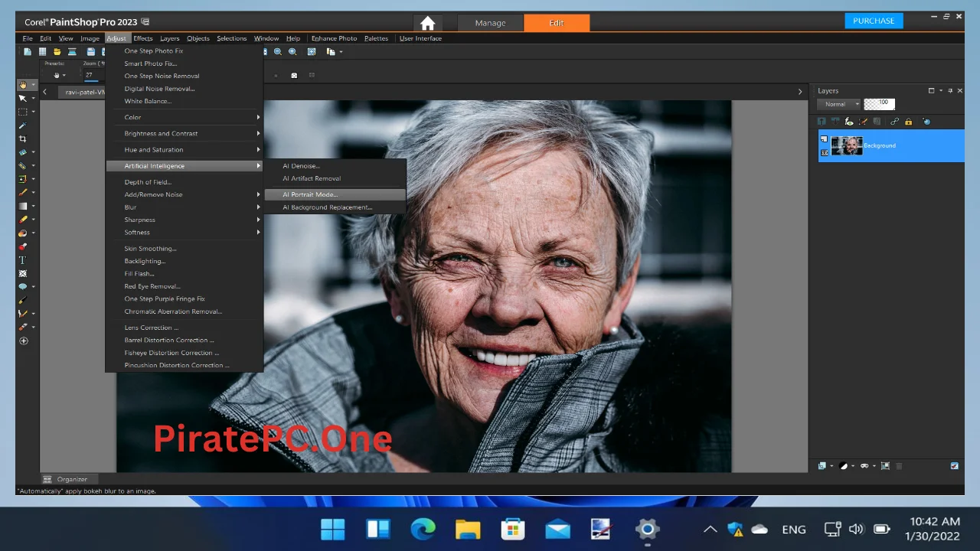This screenshot has width=980, height=551.
Task: Open File Explorer from taskbar
Action: 468,529
